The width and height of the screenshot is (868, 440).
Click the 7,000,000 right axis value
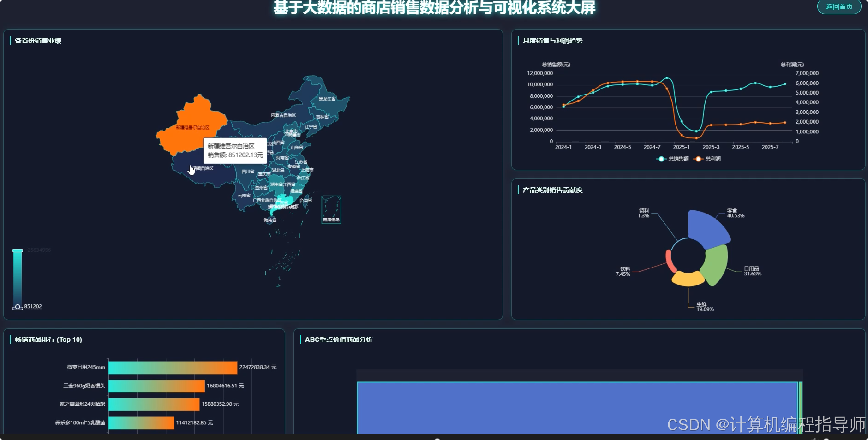807,73
